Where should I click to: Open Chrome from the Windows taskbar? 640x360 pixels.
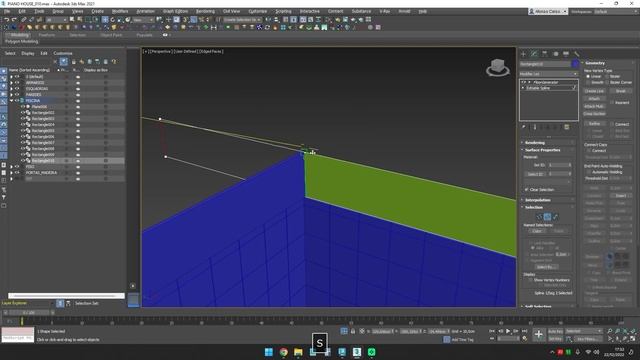click(283, 352)
